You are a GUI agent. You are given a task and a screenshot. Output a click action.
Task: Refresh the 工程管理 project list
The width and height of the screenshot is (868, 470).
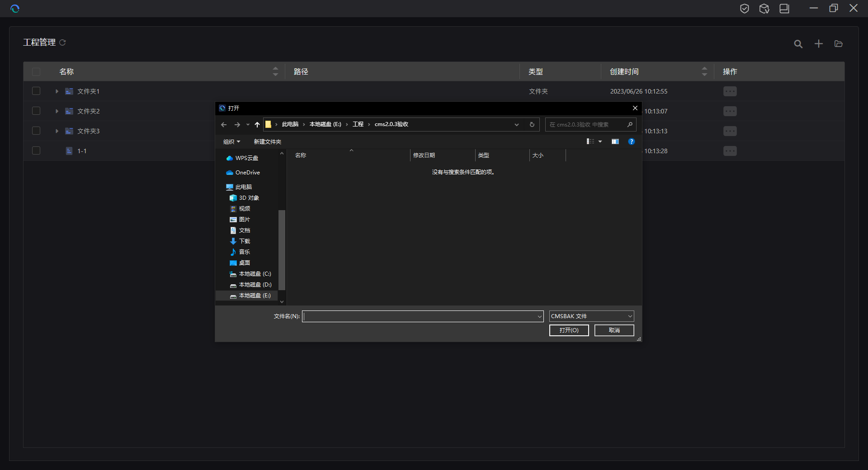tap(63, 42)
